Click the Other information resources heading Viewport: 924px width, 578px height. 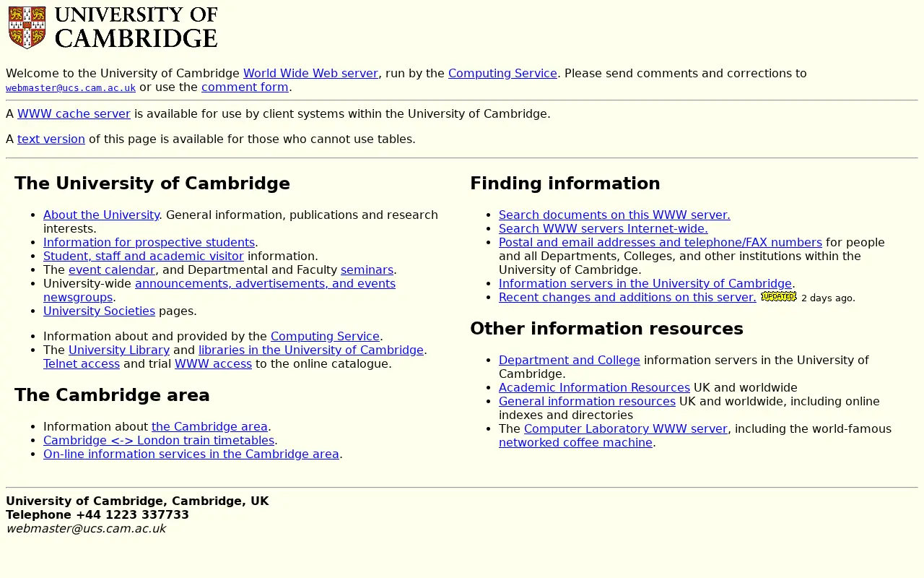[x=606, y=329]
